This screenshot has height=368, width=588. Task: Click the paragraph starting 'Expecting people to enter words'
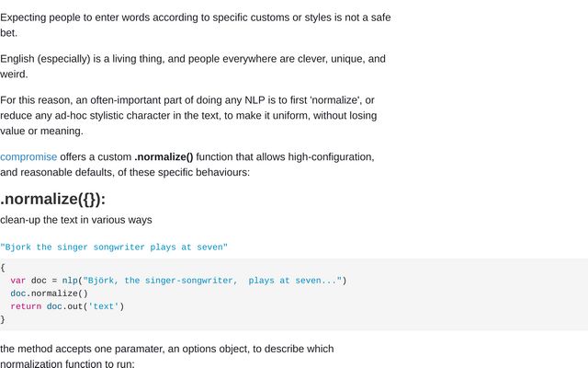point(196,25)
